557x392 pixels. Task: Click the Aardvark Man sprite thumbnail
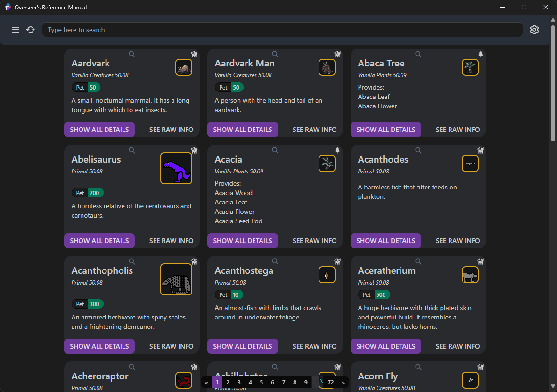coord(327,67)
